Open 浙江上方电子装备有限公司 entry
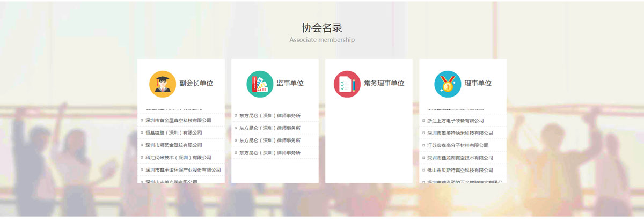Viewport: 644px width, 222px height. [456, 121]
